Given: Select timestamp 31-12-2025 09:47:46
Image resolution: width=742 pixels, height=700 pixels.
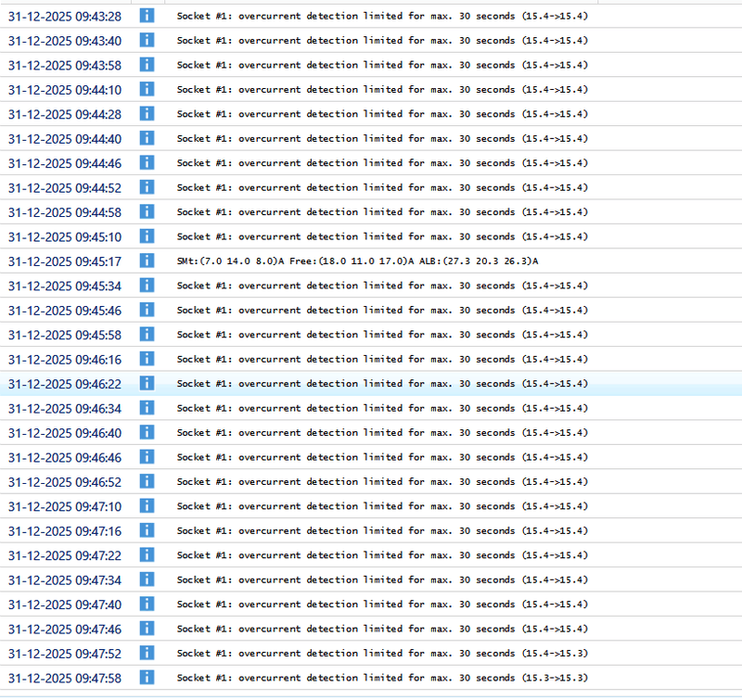Looking at the screenshot, I should 65,630.
